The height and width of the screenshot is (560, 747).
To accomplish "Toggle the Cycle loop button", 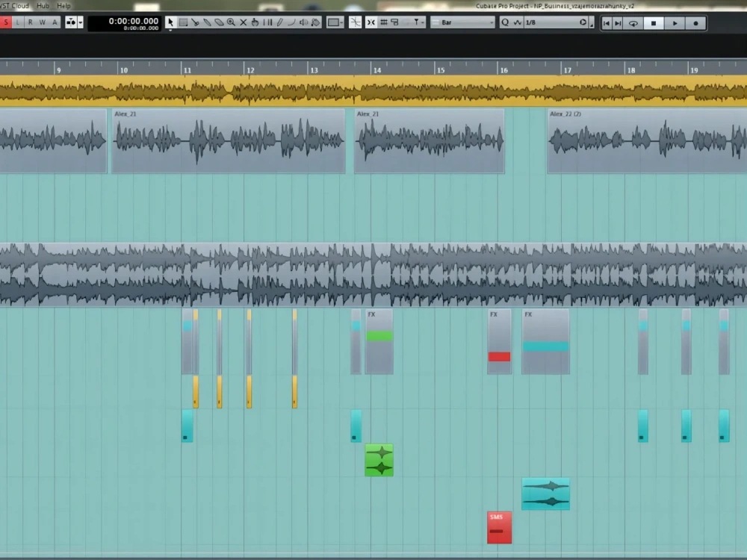I will 633,23.
